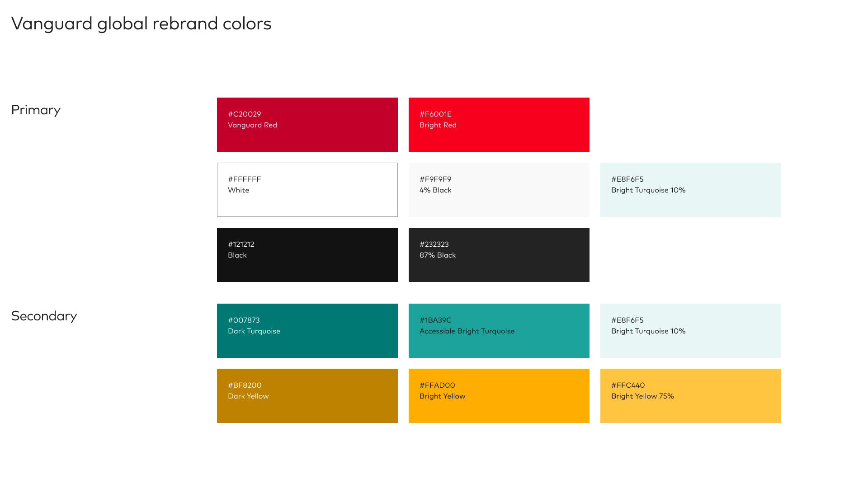
Task: Click the #FFC440 hex code label
Action: click(x=627, y=385)
